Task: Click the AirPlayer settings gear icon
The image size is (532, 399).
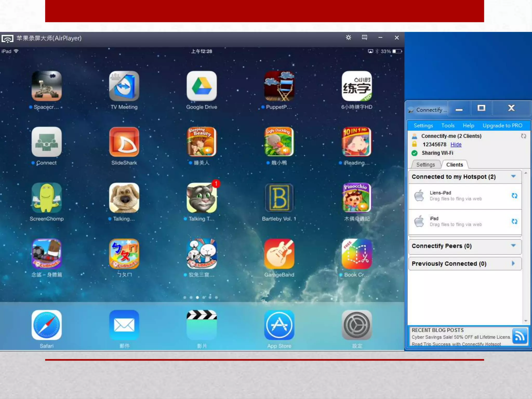Action: 348,38
